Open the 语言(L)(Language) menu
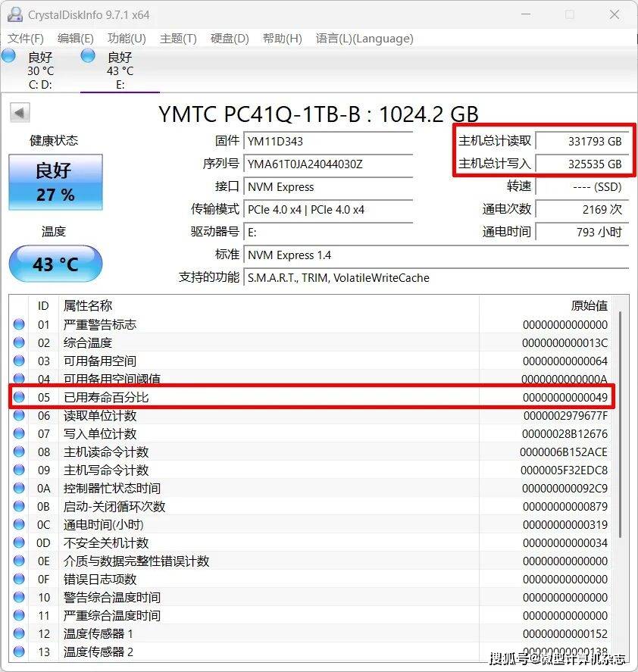 pyautogui.click(x=364, y=39)
